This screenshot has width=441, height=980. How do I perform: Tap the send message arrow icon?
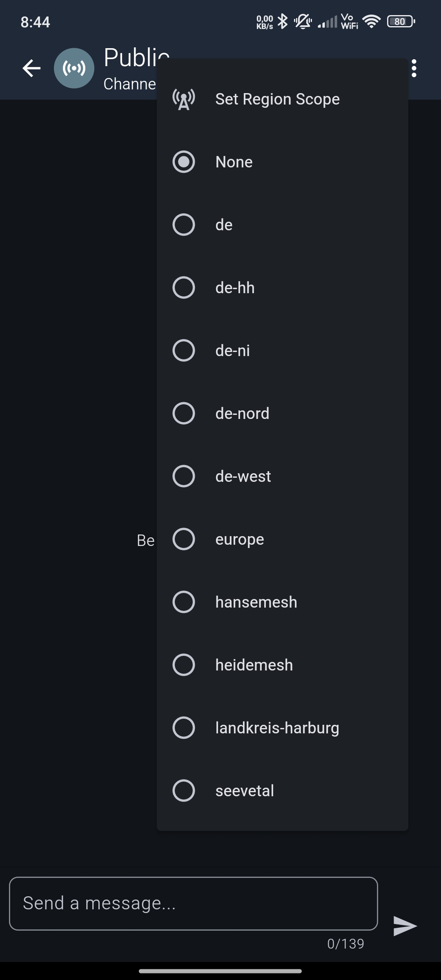point(405,926)
